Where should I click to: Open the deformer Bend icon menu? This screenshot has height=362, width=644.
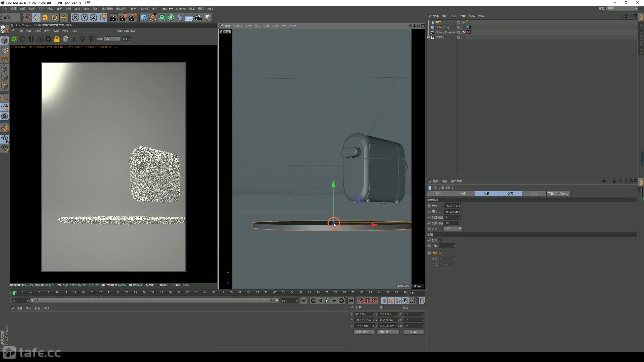pos(180,17)
